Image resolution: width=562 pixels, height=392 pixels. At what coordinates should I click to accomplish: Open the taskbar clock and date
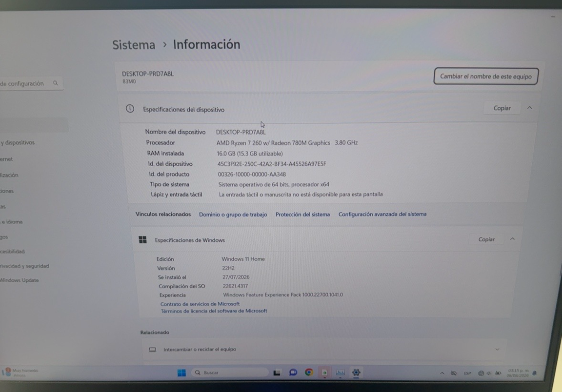(518, 372)
